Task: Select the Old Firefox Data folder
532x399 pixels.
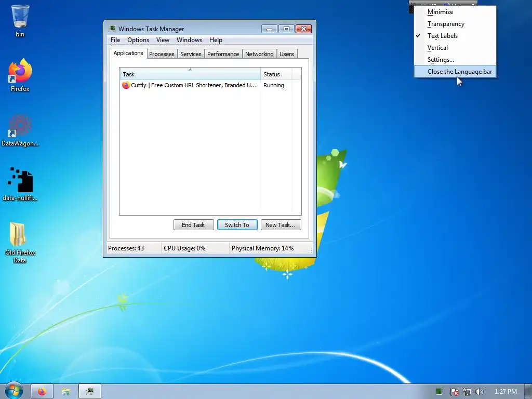Action: click(20, 243)
